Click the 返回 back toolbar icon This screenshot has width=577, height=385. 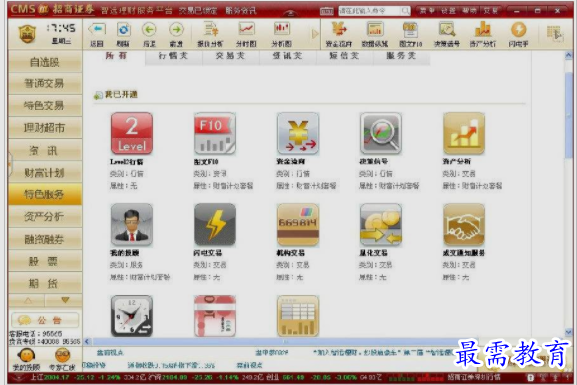pyautogui.click(x=97, y=34)
